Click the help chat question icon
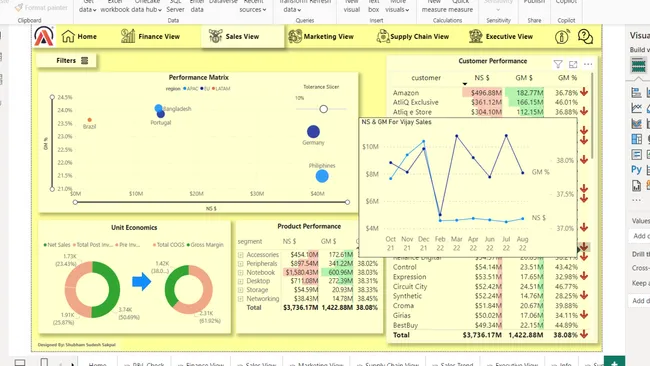The width and height of the screenshot is (650, 366). coord(585,36)
